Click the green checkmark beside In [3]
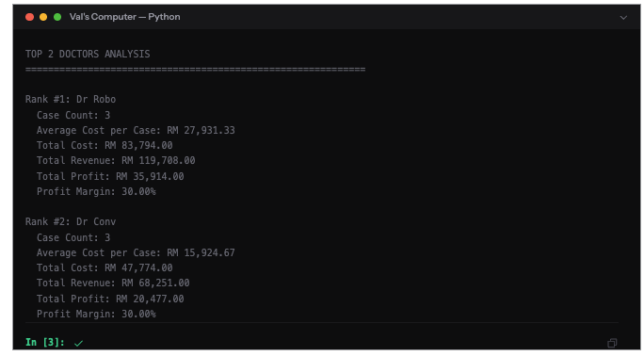 point(78,343)
